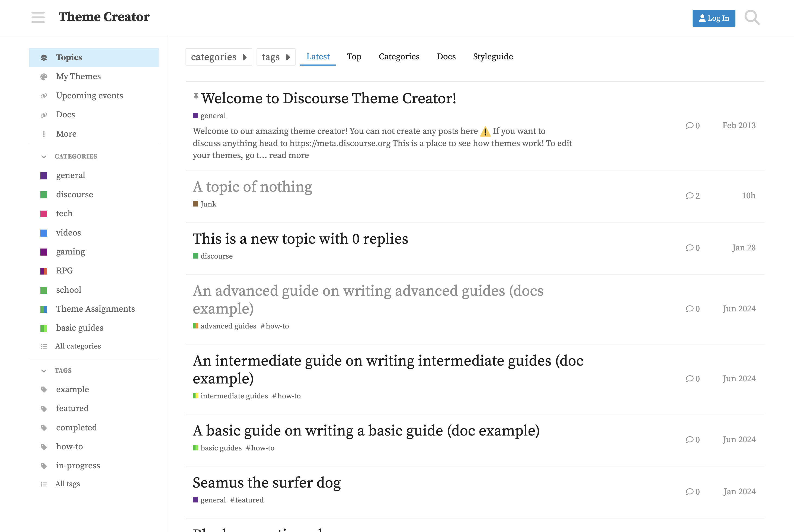Click the All tags list icon
The image size is (794, 532).
click(x=44, y=484)
